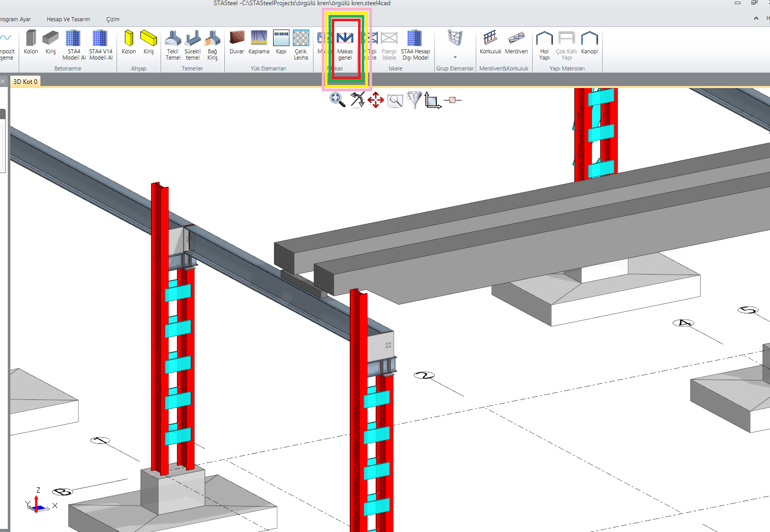Launch the Hol Yapı macro
The height and width of the screenshot is (532, 770).
click(544, 45)
